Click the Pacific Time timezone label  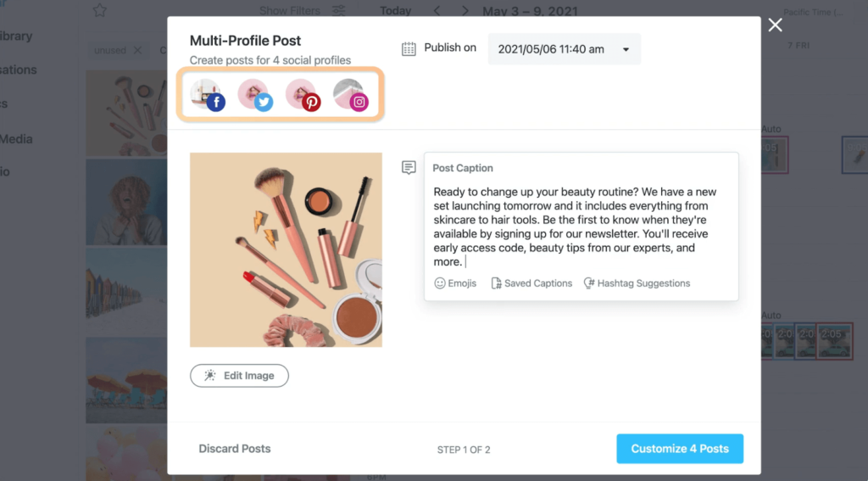pos(813,12)
